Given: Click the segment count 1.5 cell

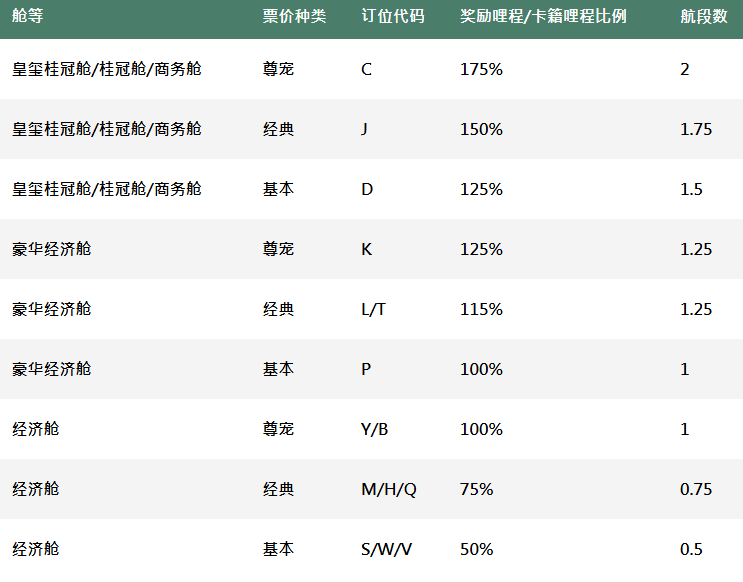Looking at the screenshot, I should point(691,189).
